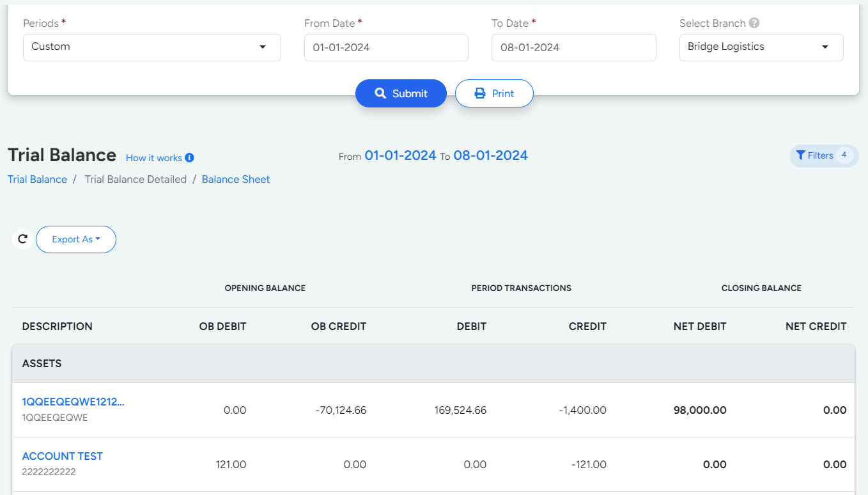The image size is (868, 495).
Task: Click the OPENING BALANCE group heading
Action: pos(265,288)
